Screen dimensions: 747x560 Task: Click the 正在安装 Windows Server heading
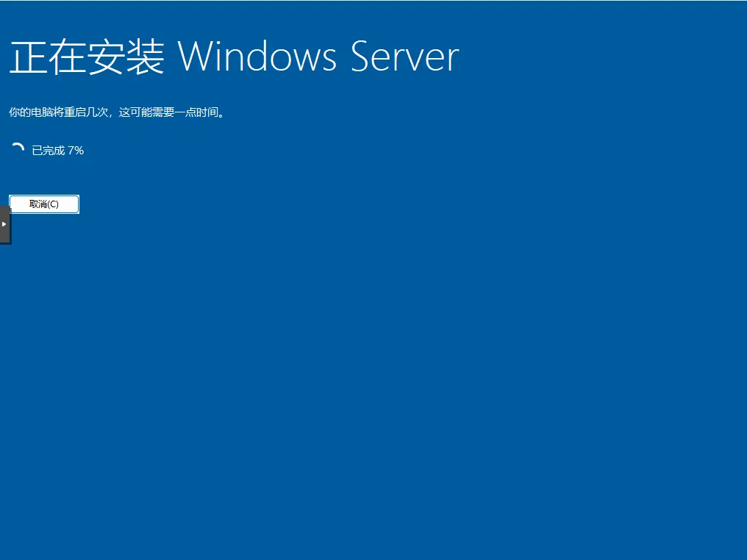click(234, 57)
